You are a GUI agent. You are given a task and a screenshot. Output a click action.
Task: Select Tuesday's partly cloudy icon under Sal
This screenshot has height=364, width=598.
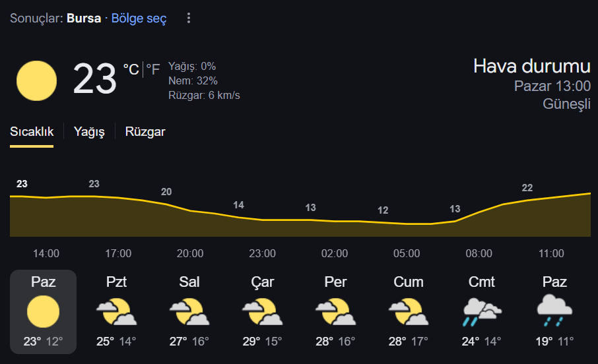(189, 312)
